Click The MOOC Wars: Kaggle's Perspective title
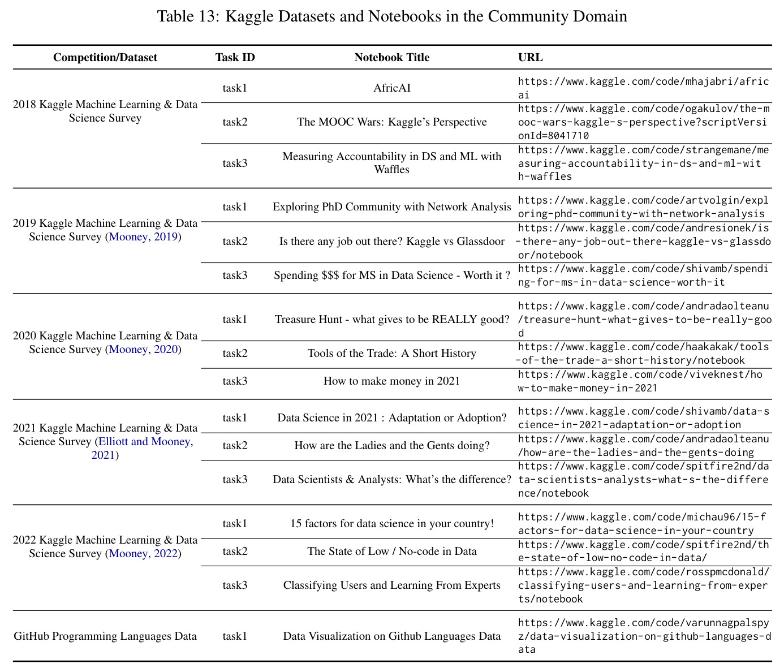 tap(392, 122)
